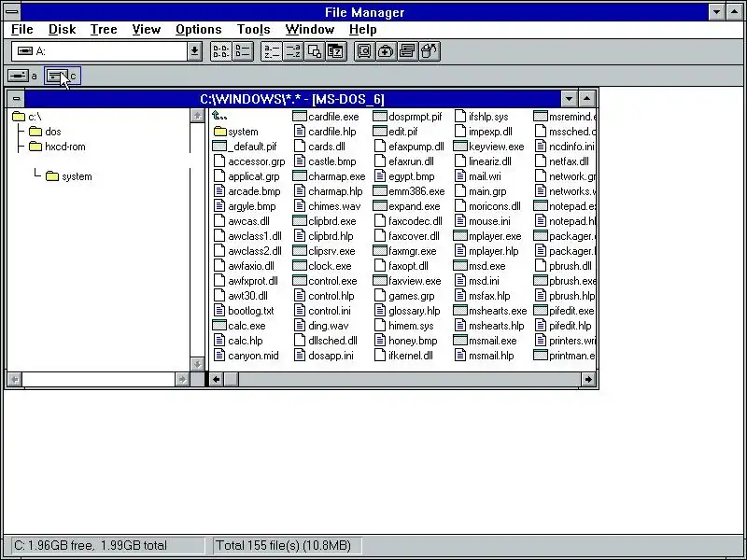Launch the Backup tool from toolbar
The width and height of the screenshot is (747, 560).
[x=364, y=51]
